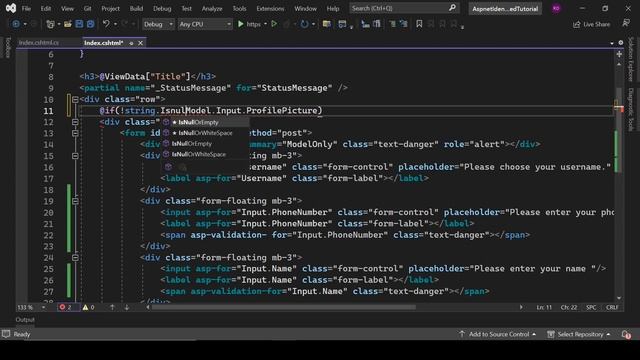Screen dimensions: 640x360
Task: Click the error count indicator showing 2
Action: (65, 307)
